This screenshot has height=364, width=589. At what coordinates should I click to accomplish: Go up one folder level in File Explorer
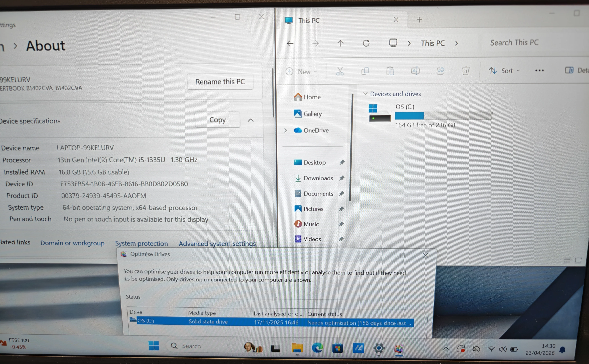(341, 43)
